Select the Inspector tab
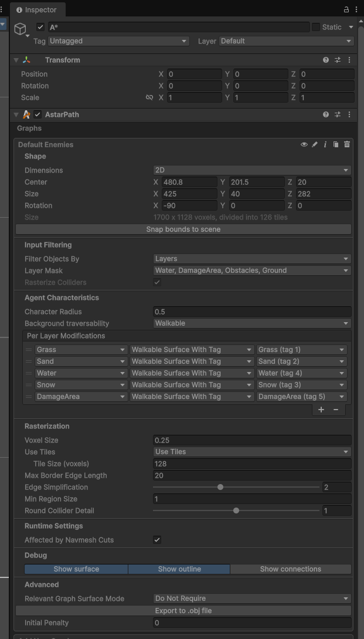 [x=36, y=10]
